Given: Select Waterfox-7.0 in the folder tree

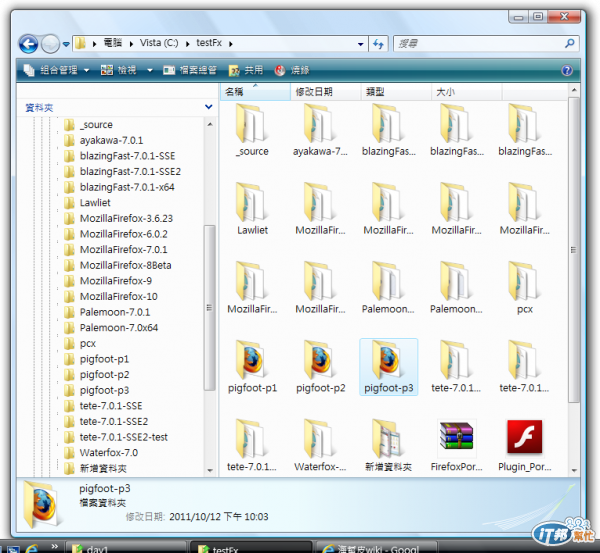Looking at the screenshot, I should click(109, 453).
